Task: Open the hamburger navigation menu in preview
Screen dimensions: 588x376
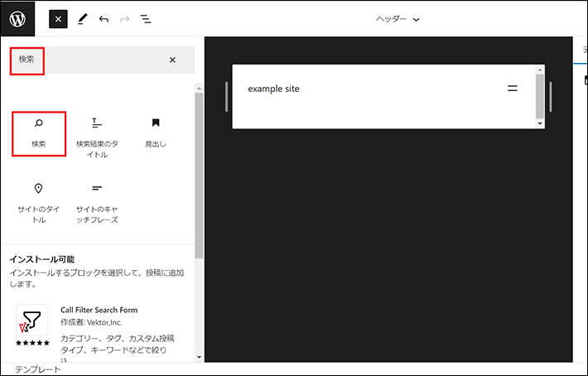Action: pyautogui.click(x=513, y=89)
